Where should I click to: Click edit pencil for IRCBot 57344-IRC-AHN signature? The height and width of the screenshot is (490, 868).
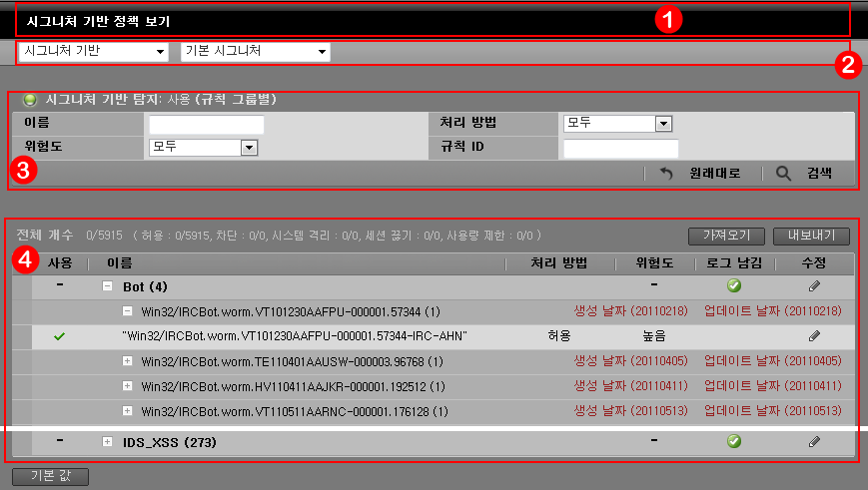pos(814,337)
